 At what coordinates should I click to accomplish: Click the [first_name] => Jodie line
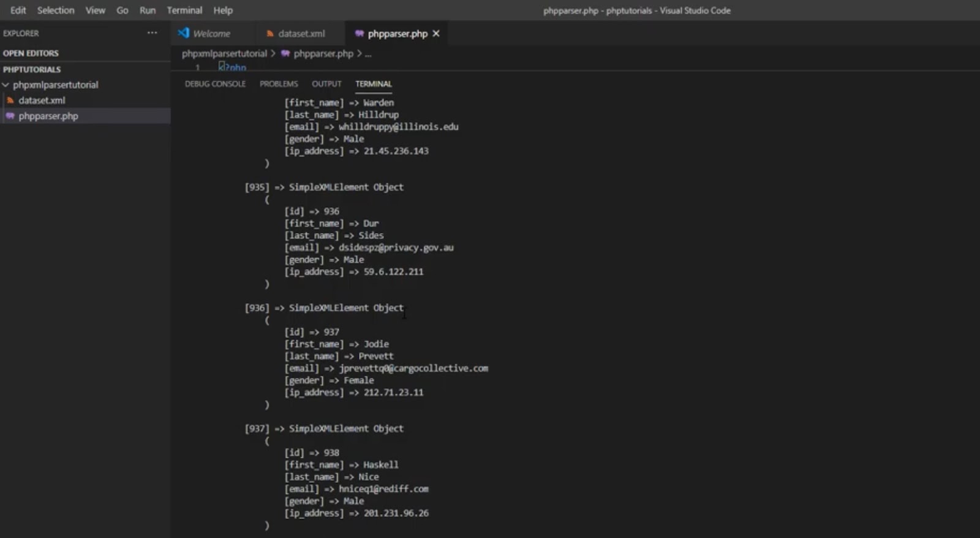pos(336,344)
